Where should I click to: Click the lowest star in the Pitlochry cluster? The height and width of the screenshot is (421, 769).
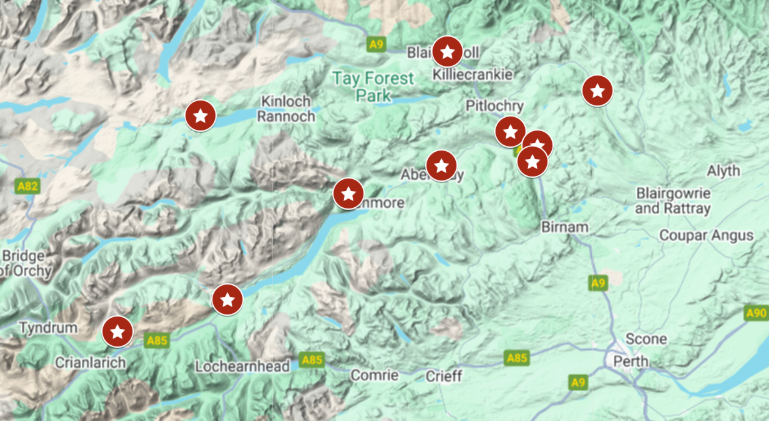[x=533, y=161]
